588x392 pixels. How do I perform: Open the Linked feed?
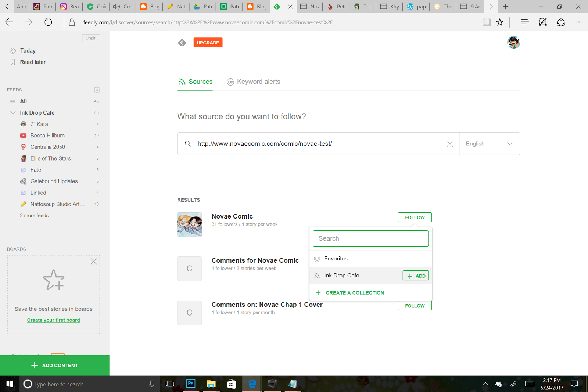(38, 193)
